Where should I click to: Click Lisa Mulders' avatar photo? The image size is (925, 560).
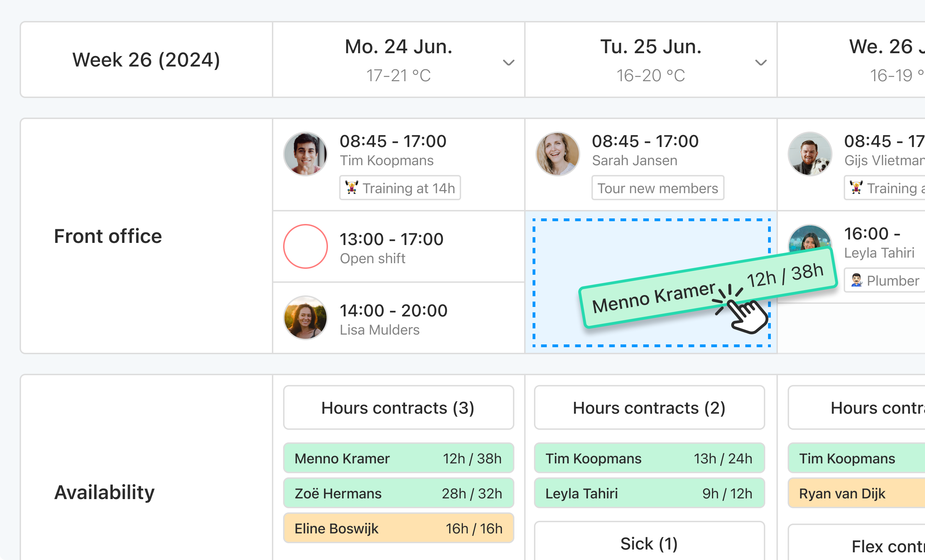[x=305, y=317]
